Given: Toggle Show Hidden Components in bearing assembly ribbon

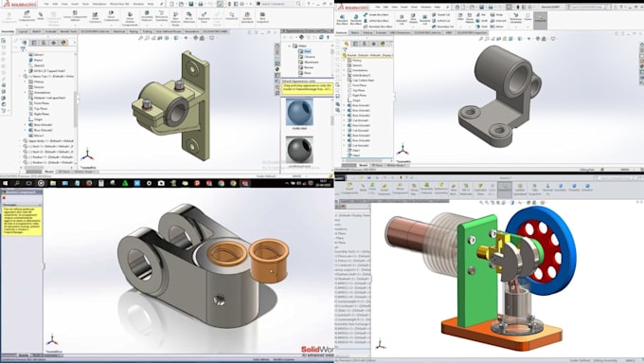Looking at the screenshot, I should tap(130, 19).
